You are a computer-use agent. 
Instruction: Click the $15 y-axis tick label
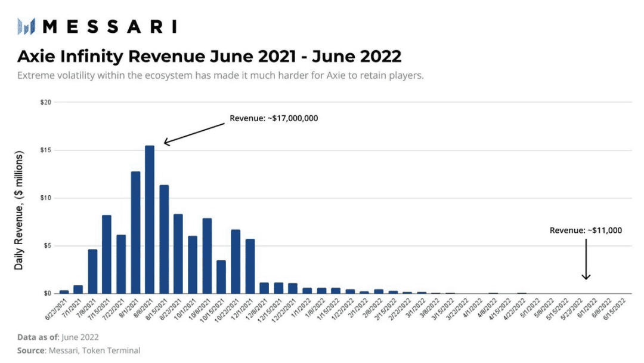pos(45,150)
